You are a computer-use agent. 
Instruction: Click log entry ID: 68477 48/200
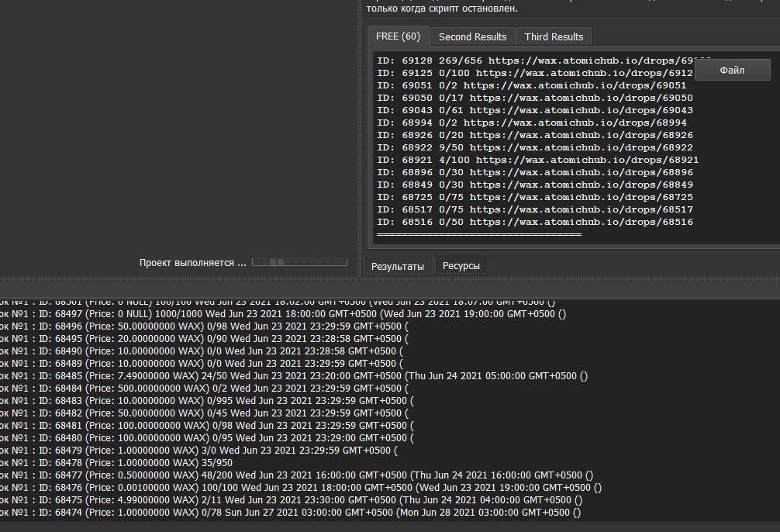point(296,475)
